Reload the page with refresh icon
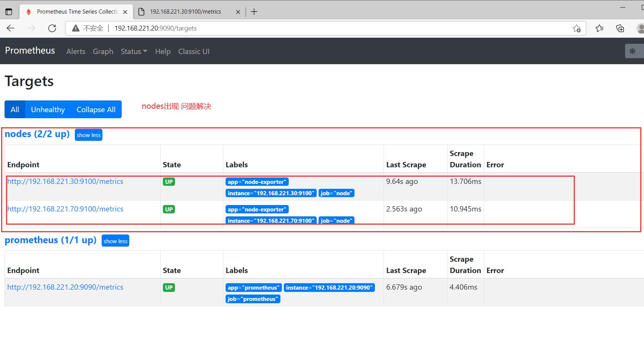644x361 pixels. pyautogui.click(x=52, y=28)
